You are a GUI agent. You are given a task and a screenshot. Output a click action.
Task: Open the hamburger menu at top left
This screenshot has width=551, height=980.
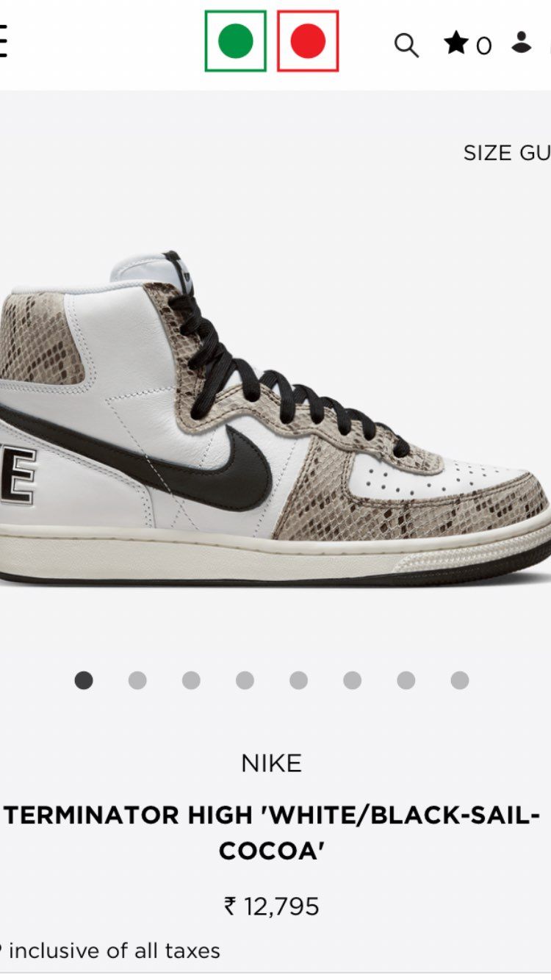pyautogui.click(x=3, y=41)
